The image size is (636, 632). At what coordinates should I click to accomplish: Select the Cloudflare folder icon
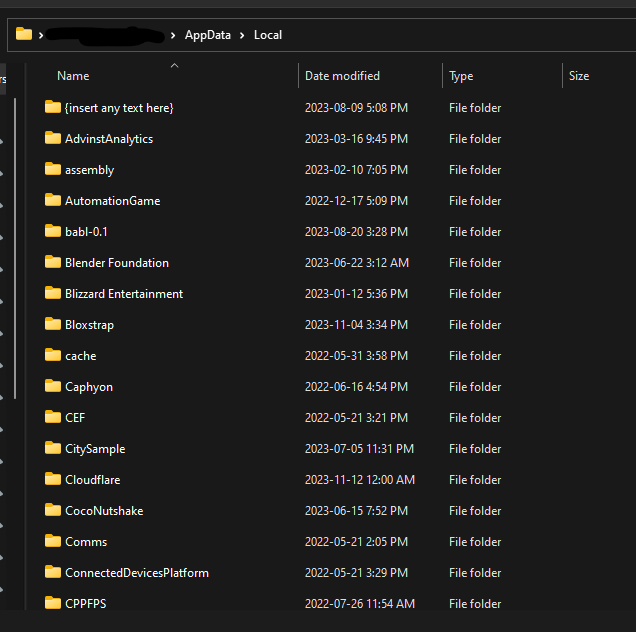point(53,479)
